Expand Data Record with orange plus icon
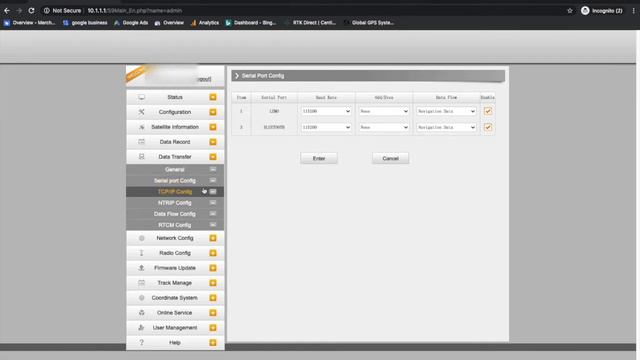This screenshot has width=640, height=360. pos(213,142)
